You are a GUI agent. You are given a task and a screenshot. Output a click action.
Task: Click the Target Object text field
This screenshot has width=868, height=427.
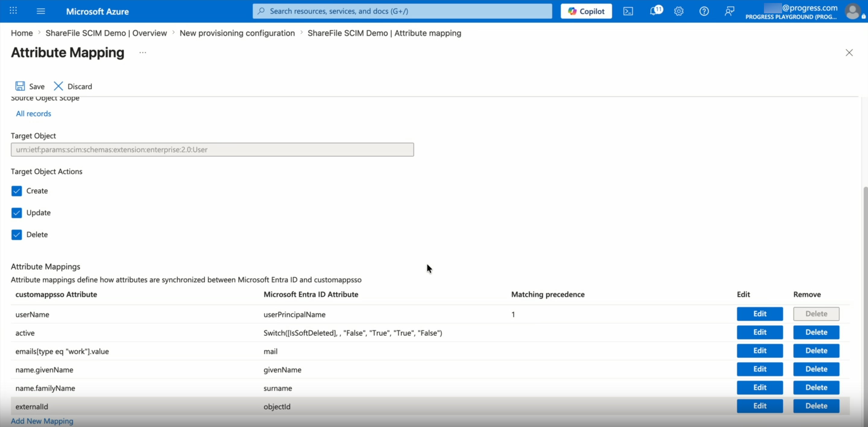click(212, 150)
